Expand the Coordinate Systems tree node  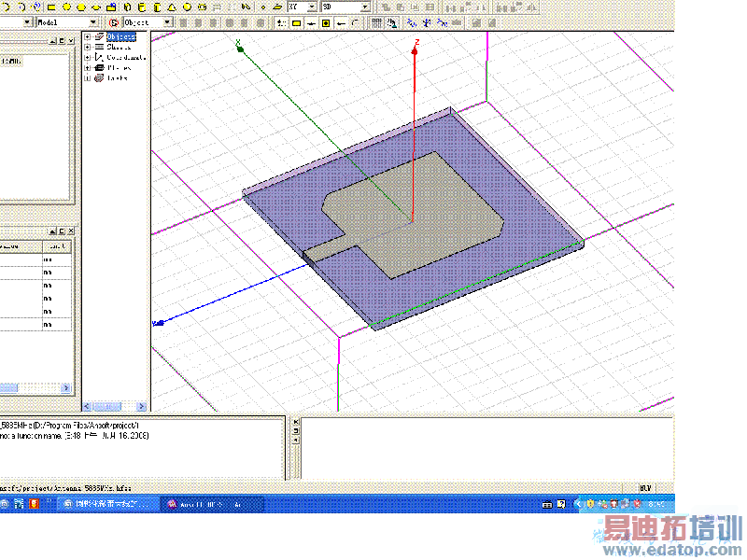pos(88,57)
